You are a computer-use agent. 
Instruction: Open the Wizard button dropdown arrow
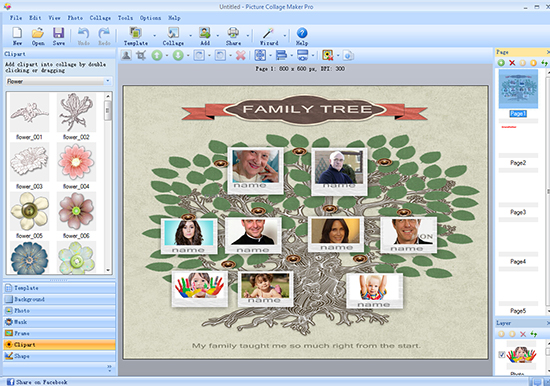[284, 35]
